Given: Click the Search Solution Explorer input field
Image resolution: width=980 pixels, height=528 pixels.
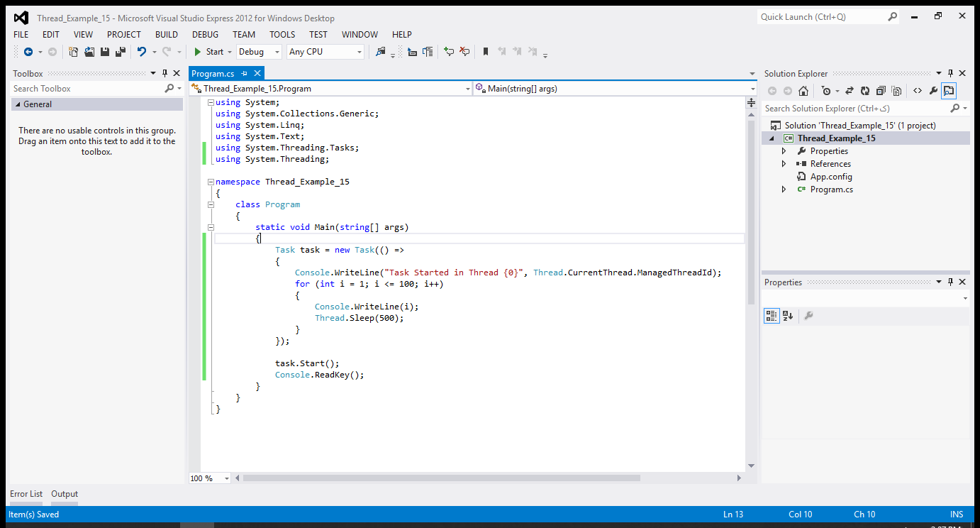Looking at the screenshot, I should pos(854,109).
